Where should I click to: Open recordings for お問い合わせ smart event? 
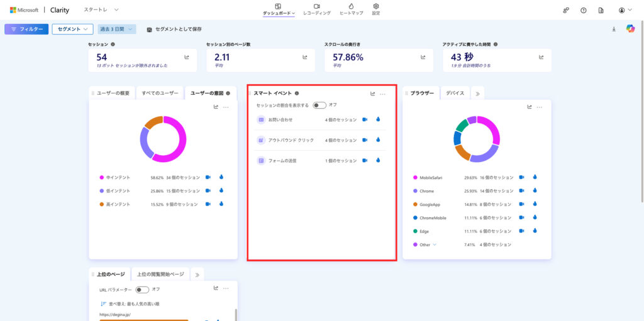(365, 119)
